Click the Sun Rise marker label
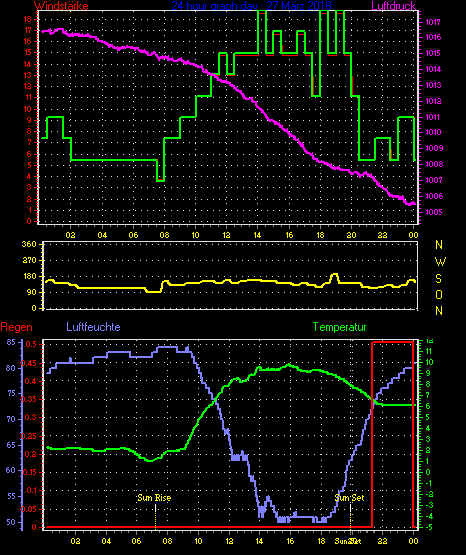The height and width of the screenshot is (555, 466). 154,498
